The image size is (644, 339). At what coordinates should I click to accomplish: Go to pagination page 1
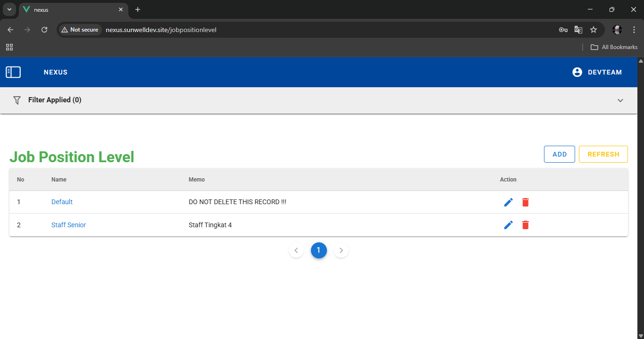[x=318, y=250]
